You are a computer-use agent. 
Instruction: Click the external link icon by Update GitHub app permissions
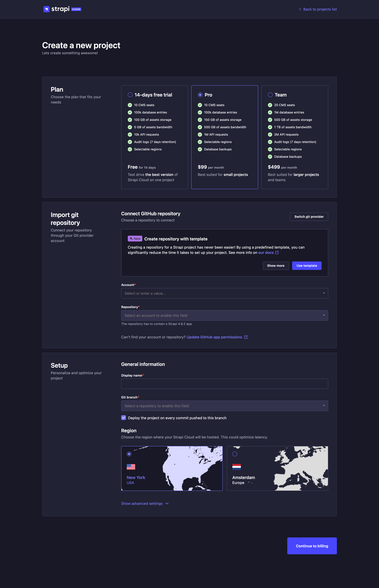pyautogui.click(x=246, y=337)
